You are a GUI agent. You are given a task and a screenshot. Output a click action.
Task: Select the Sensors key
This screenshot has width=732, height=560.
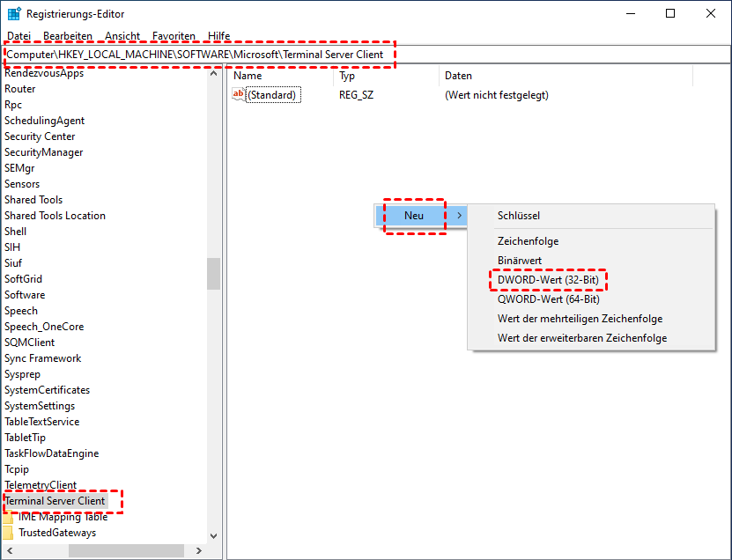(22, 184)
